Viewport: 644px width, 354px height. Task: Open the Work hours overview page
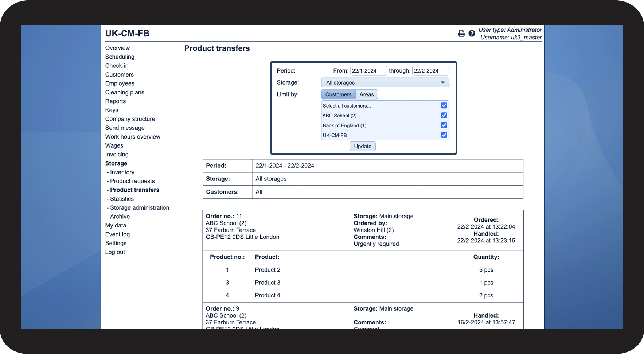coord(133,137)
